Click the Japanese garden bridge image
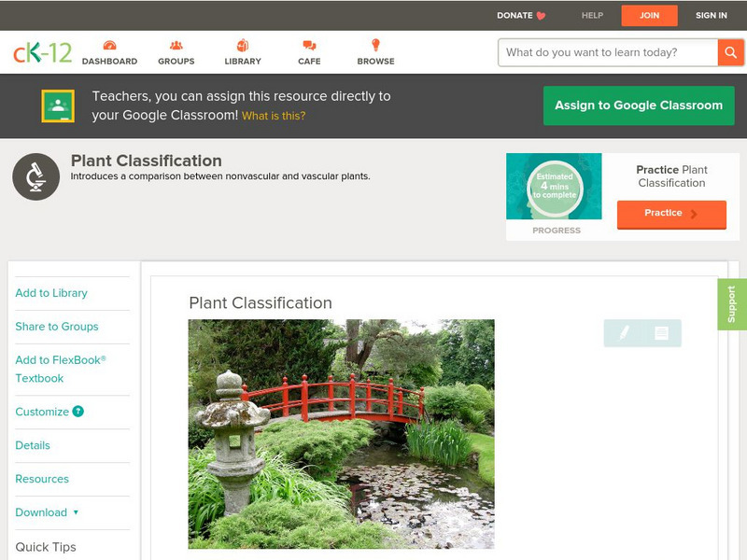The height and width of the screenshot is (560, 747). coord(341,434)
